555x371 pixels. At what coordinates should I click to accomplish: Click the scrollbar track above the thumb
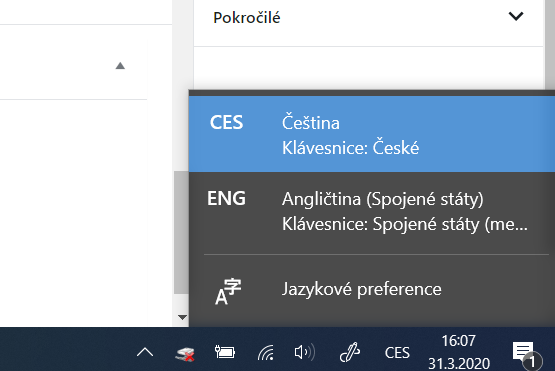(181, 85)
